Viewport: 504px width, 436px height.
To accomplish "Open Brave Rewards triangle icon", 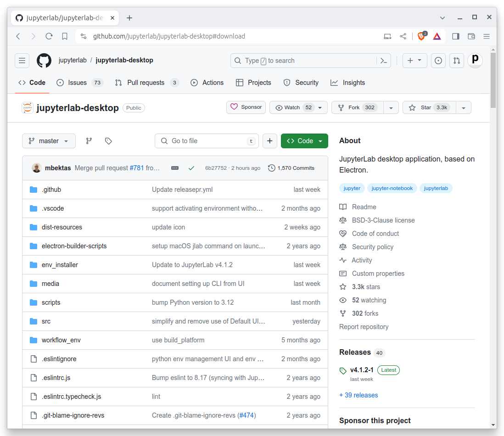I will point(437,36).
